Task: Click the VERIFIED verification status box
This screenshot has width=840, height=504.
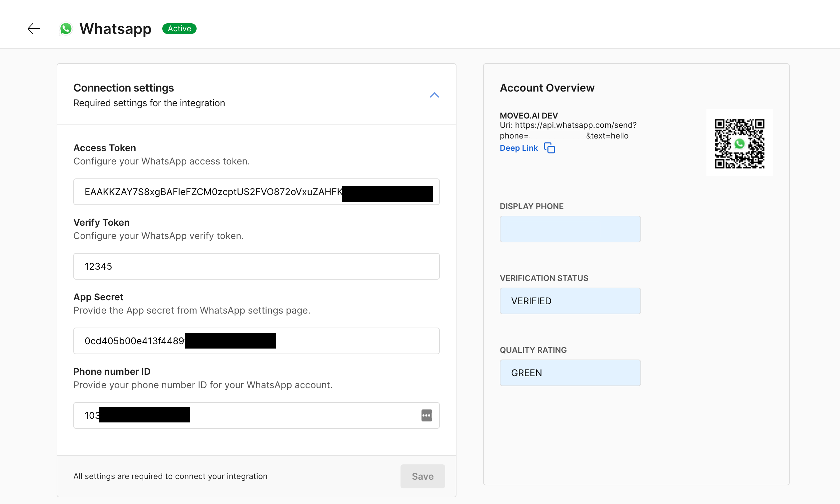Action: [570, 301]
